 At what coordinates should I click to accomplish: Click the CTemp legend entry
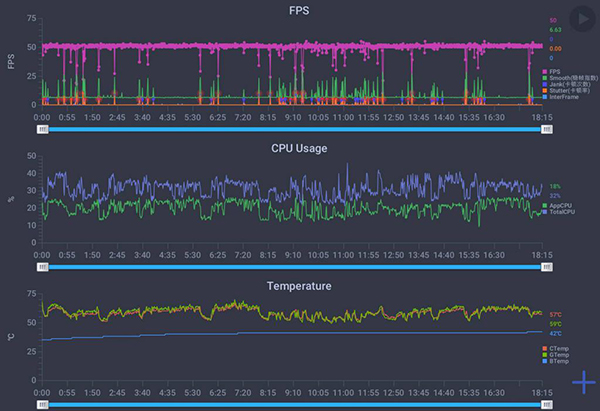(558, 348)
